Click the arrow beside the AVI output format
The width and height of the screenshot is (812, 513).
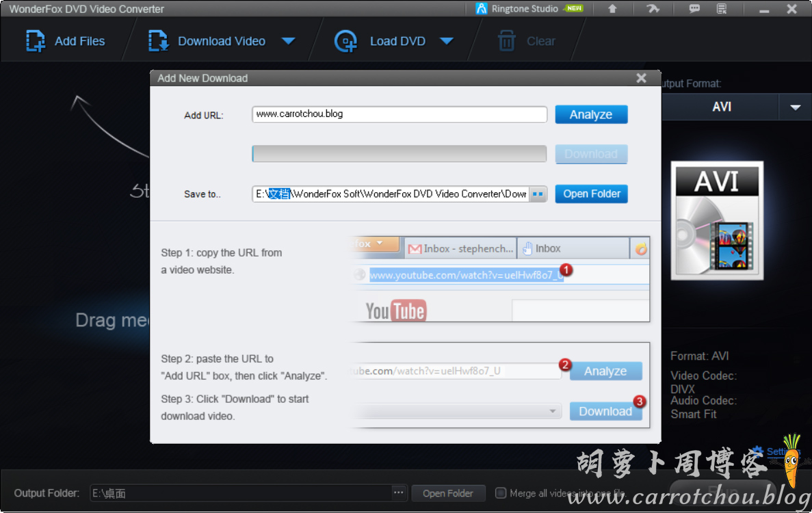coord(796,107)
